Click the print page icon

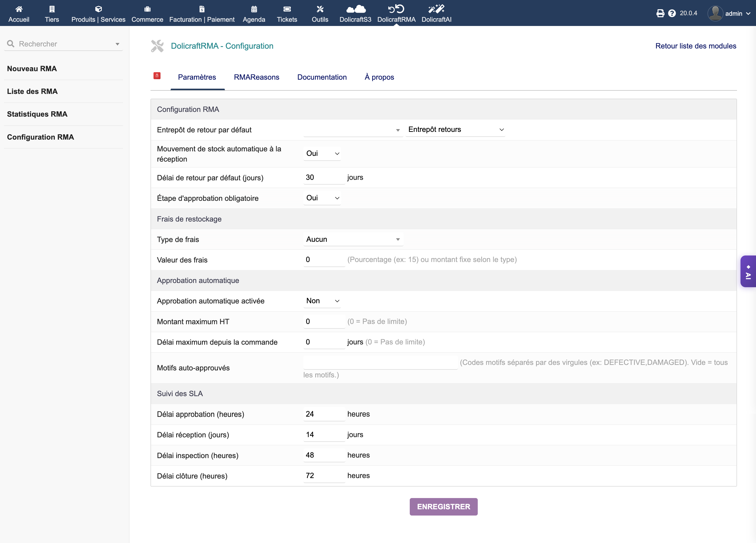click(x=660, y=13)
